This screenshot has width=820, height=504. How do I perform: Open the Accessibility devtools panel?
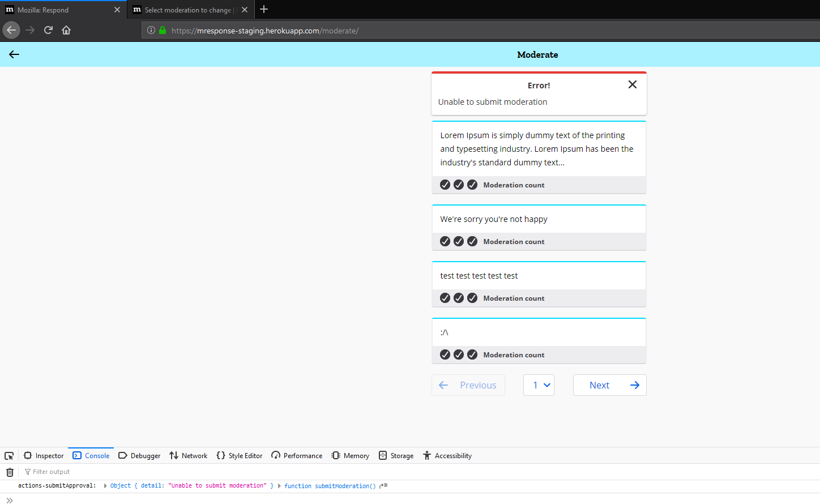pos(447,456)
